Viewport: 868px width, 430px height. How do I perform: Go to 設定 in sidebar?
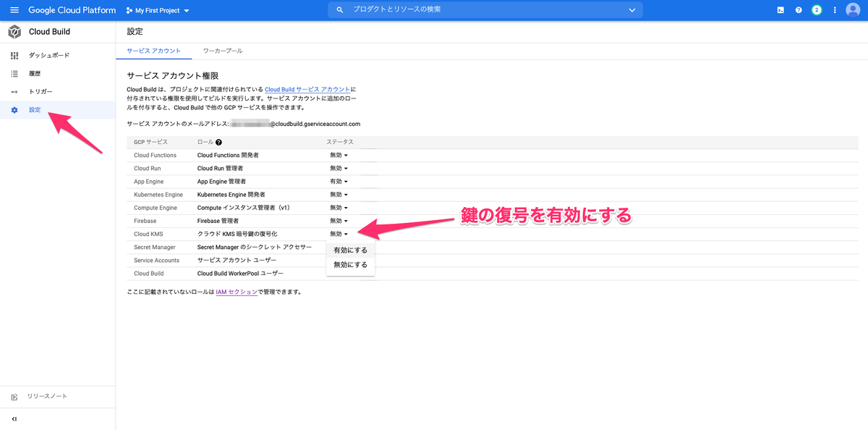[x=35, y=110]
